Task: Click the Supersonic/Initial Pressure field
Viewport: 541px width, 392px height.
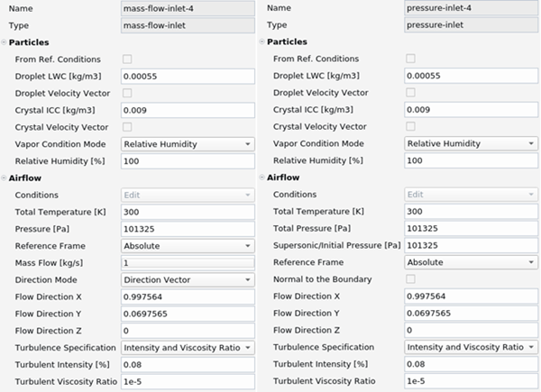Action: (x=471, y=245)
